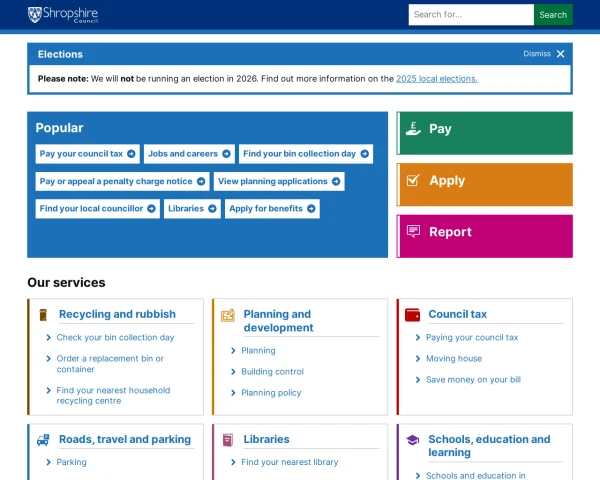
Task: Click the Planning and development icon
Action: tap(228, 315)
